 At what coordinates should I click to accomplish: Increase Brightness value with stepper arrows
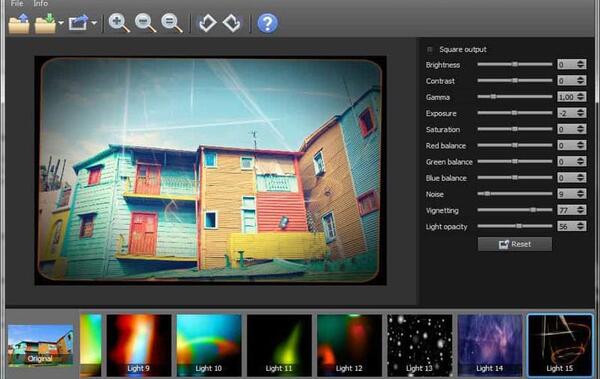pyautogui.click(x=581, y=62)
